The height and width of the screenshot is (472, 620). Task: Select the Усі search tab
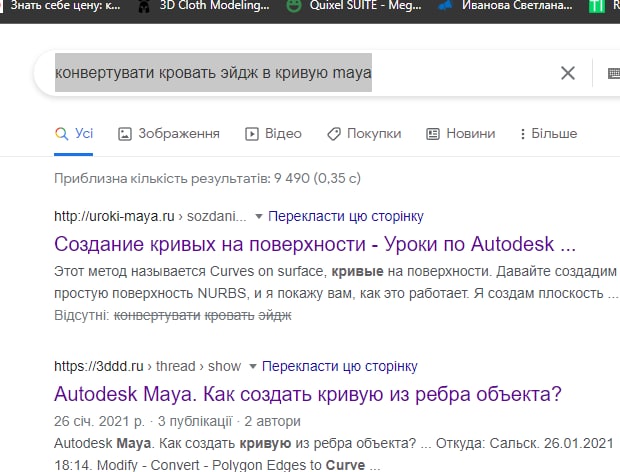(74, 134)
